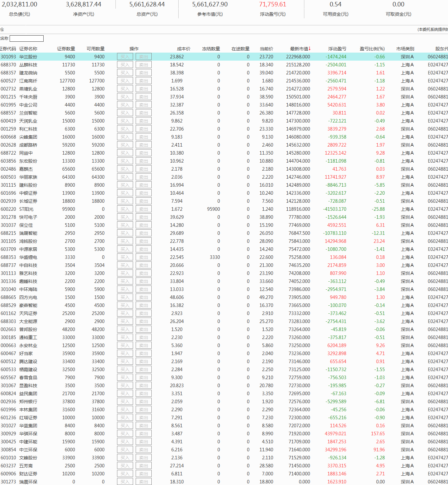This screenshot has width=448, height=485.
Task: Click total liabilities value 2,032,811.00
Action: 20,4
